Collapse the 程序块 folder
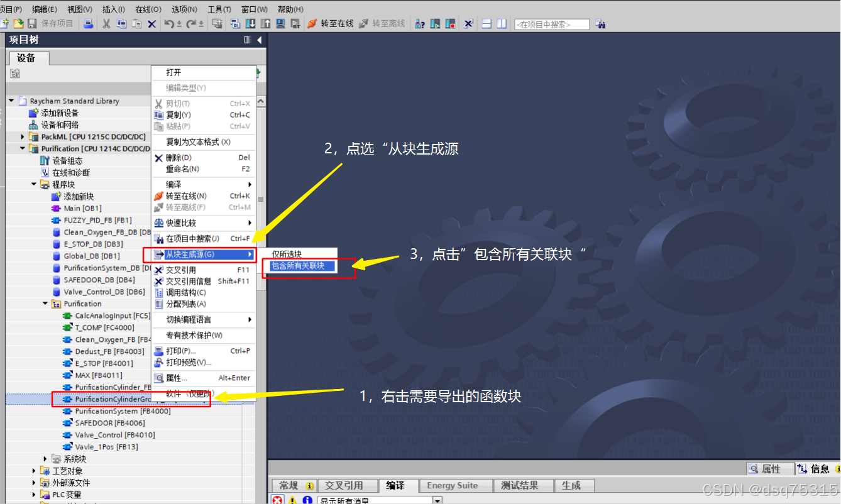The height and width of the screenshot is (504, 841). 34,184
